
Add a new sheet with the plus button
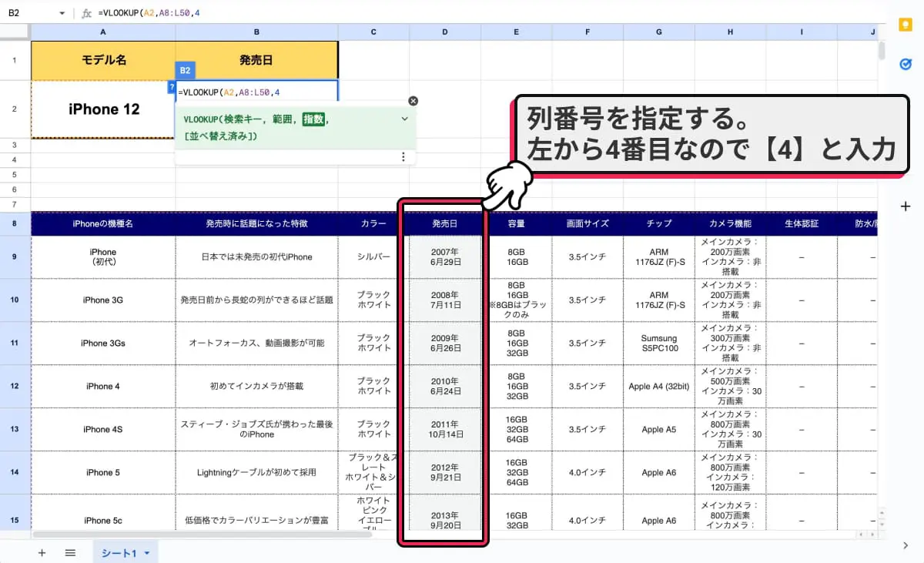point(42,553)
